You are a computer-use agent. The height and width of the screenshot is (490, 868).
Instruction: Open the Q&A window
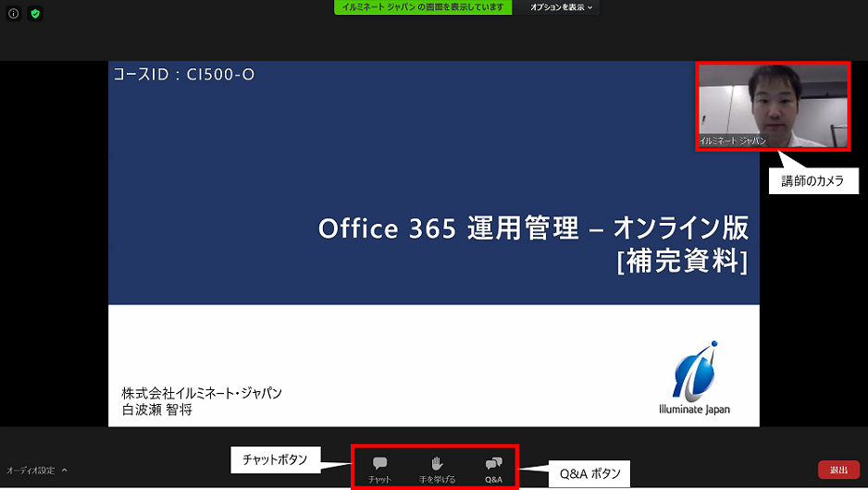coord(493,470)
